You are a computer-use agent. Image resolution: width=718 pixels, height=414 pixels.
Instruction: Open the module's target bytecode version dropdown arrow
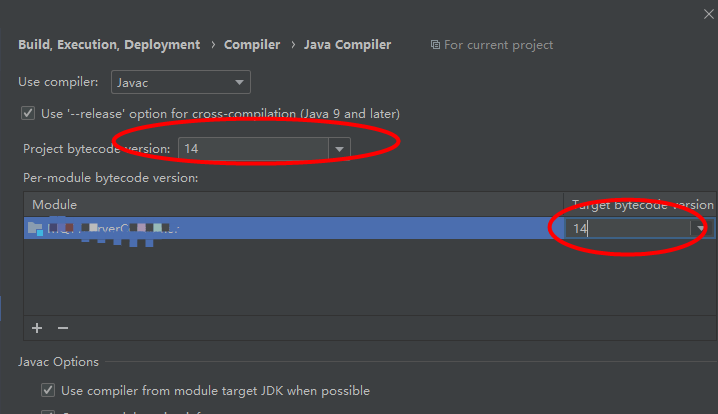tap(702, 228)
